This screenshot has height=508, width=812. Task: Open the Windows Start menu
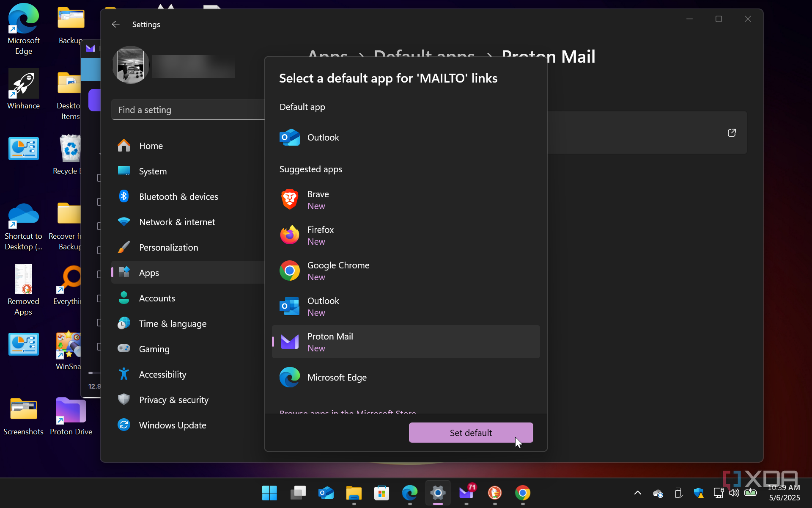point(269,493)
